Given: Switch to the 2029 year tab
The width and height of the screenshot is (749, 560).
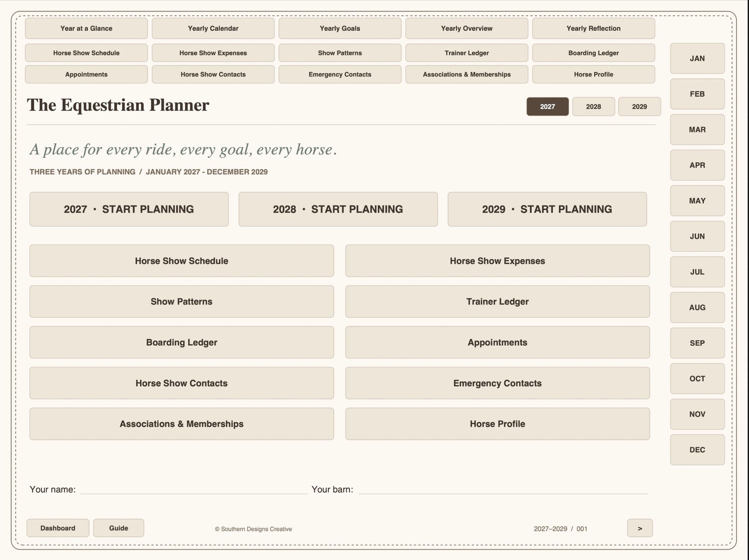Looking at the screenshot, I should tap(640, 107).
